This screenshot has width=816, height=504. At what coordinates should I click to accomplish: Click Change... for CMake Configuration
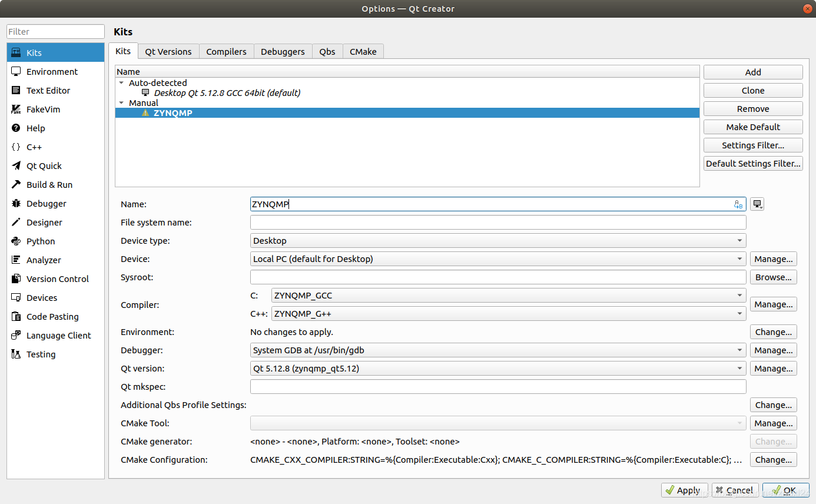point(774,459)
